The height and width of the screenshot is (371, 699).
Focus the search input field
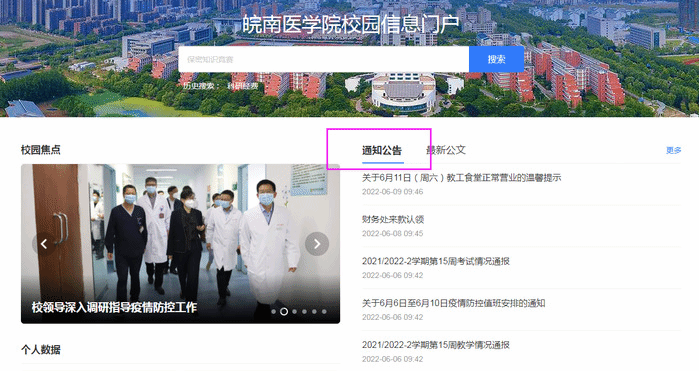point(324,59)
